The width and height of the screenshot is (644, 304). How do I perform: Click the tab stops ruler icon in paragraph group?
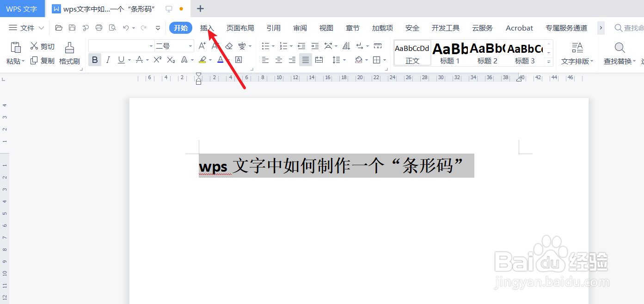coord(378,46)
